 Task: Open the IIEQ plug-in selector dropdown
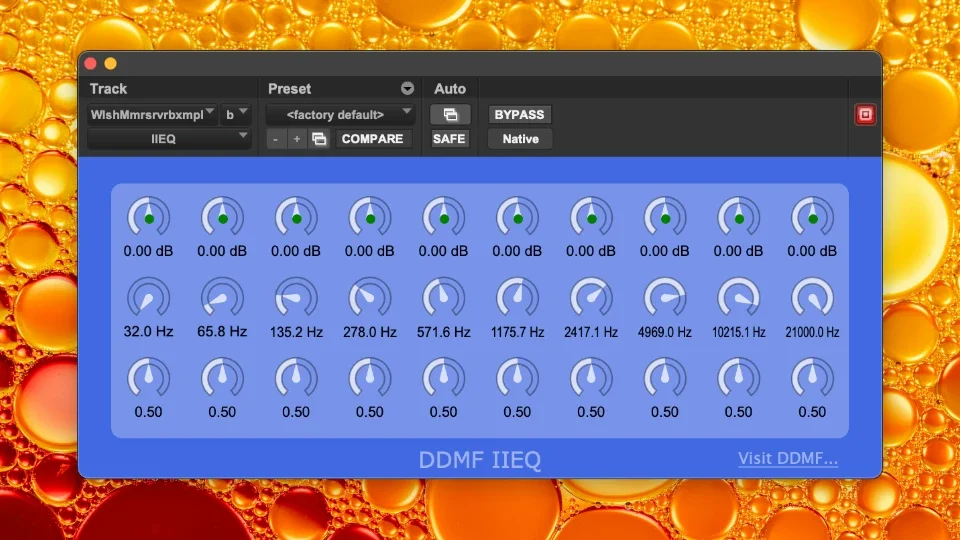(169, 139)
